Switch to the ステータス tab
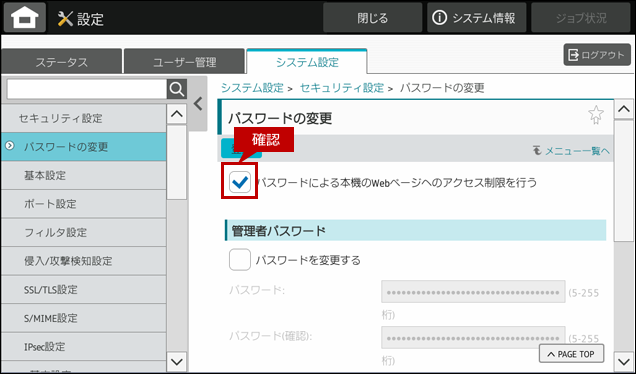 [62, 62]
